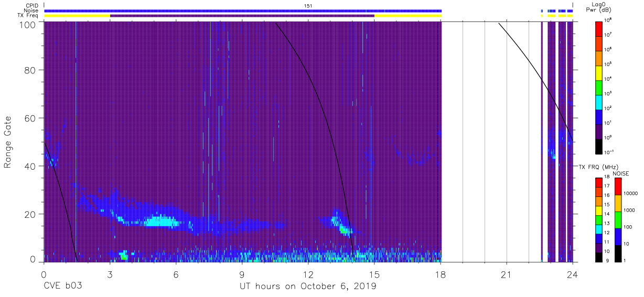
Task: Pick the red top segment of the TX FRQ colorbar
Action: click(598, 182)
